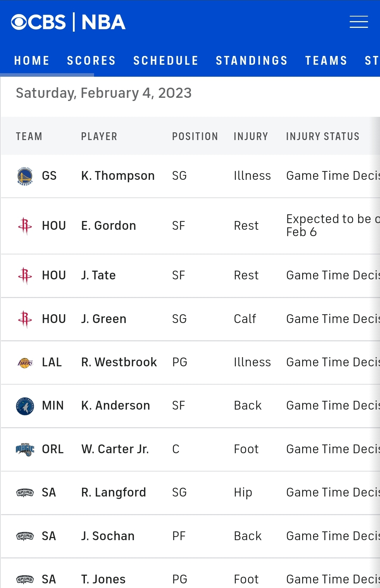Image resolution: width=380 pixels, height=588 pixels.
Task: Switch to the Scores tab
Action: pos(91,61)
